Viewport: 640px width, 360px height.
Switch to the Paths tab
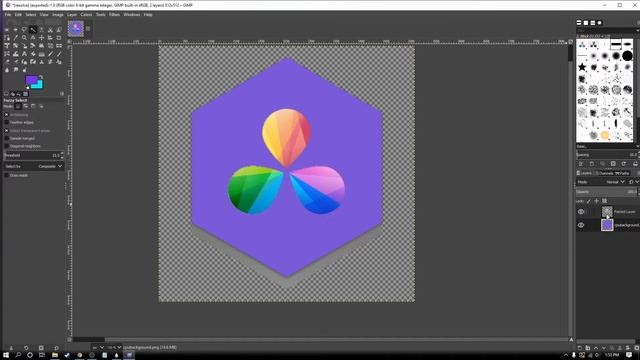coord(622,173)
